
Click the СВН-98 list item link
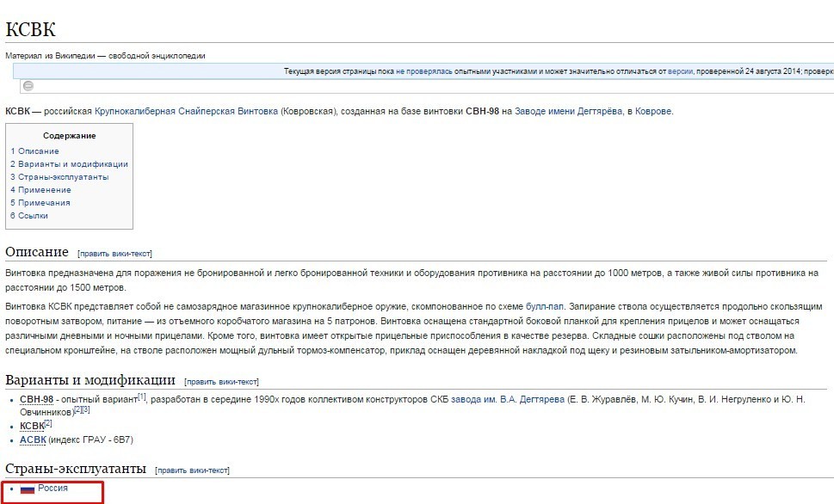click(37, 399)
